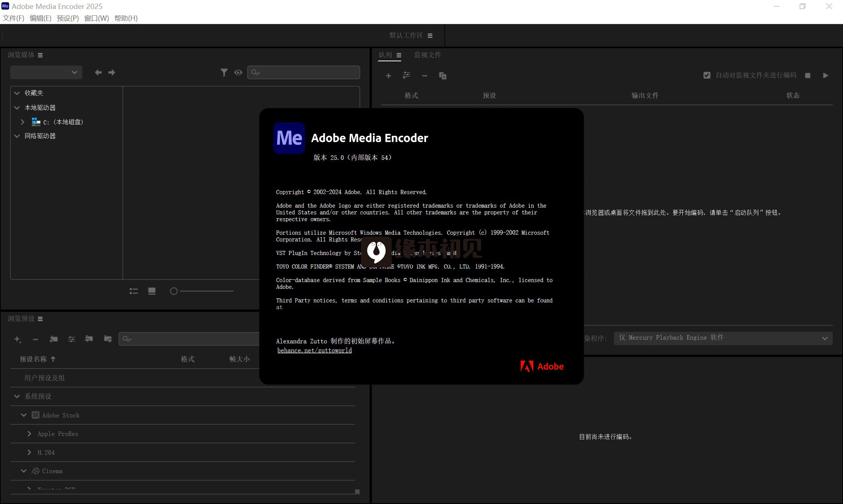Click the 输出文件 column header
The height and width of the screenshot is (504, 843).
point(645,96)
